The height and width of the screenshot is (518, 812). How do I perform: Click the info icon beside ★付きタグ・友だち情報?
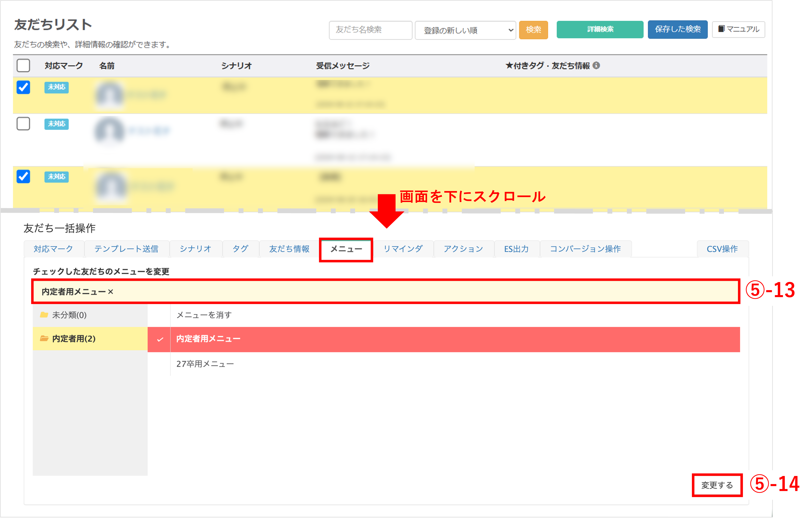pyautogui.click(x=596, y=66)
